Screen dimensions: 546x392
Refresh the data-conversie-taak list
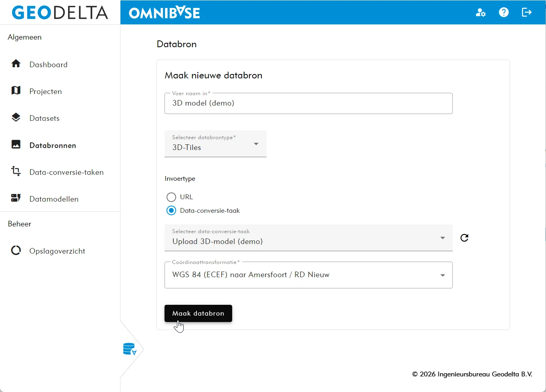click(464, 238)
